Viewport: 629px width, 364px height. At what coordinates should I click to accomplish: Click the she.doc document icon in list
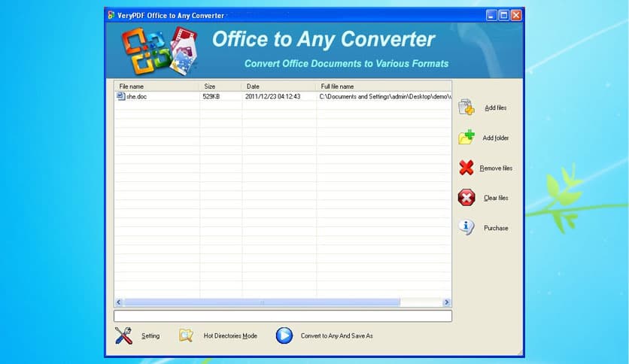click(120, 96)
